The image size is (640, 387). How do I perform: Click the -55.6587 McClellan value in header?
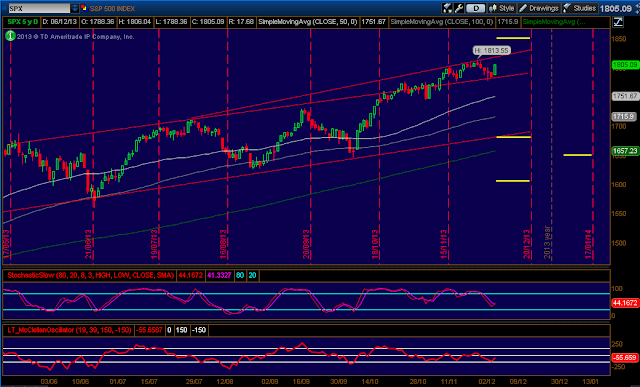pos(149,330)
